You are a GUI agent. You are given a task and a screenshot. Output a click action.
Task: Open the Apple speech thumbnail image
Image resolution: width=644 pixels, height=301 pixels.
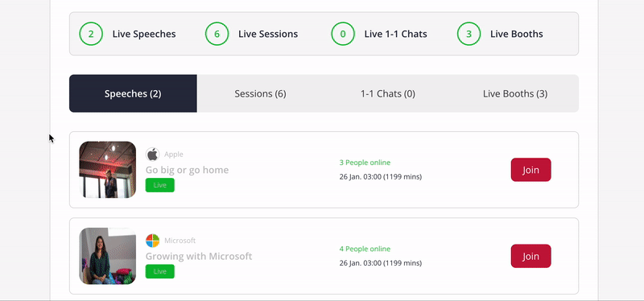pyautogui.click(x=108, y=170)
